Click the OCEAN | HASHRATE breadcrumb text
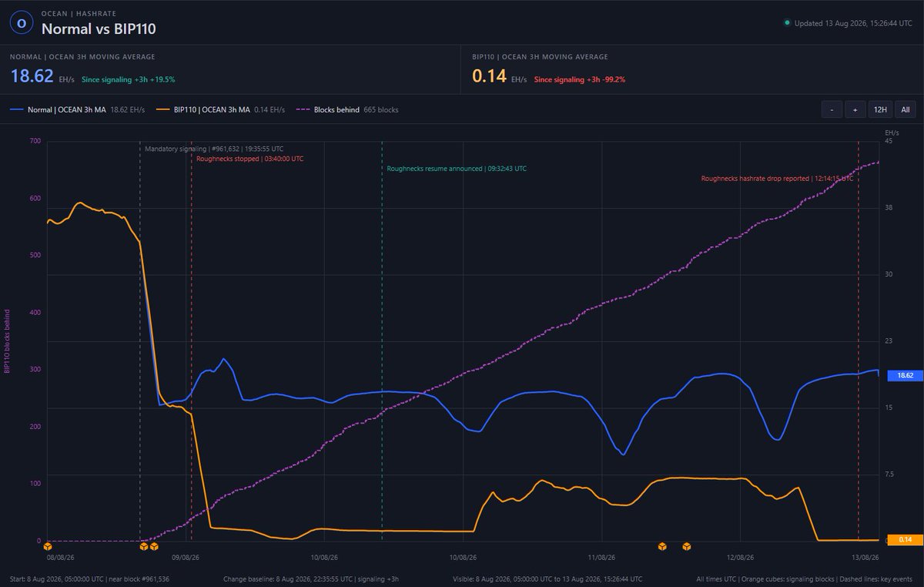This screenshot has height=587, width=924. point(79,13)
